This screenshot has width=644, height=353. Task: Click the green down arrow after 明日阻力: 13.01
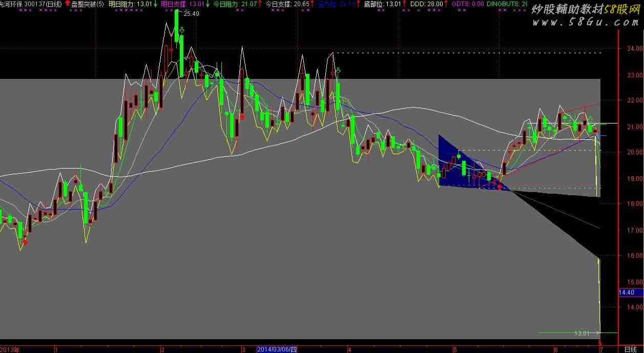coord(155,4)
